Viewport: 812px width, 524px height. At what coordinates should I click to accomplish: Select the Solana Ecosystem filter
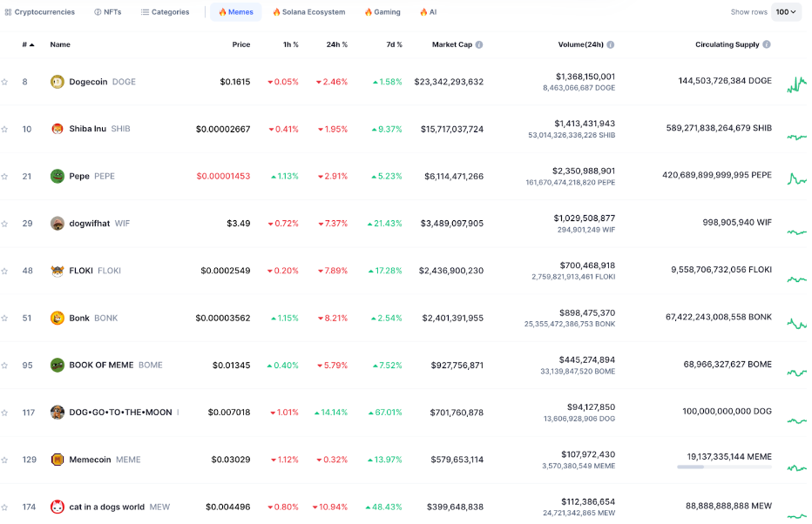tap(308, 12)
